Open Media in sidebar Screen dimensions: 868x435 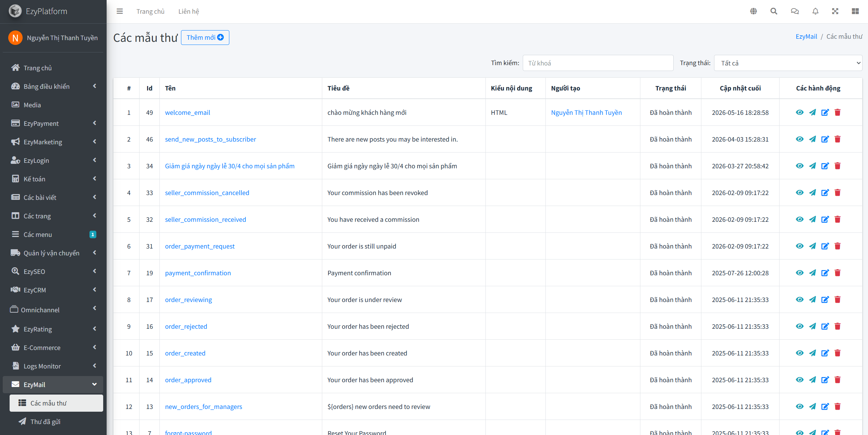tap(53, 105)
